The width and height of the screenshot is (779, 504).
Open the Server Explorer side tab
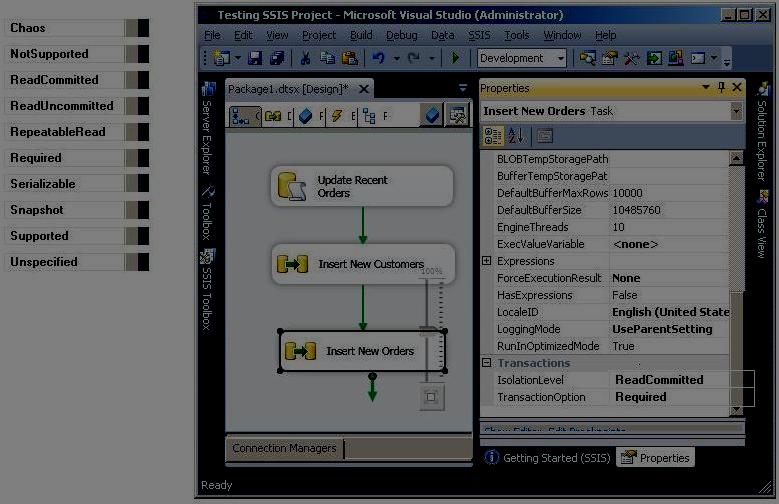(x=207, y=129)
